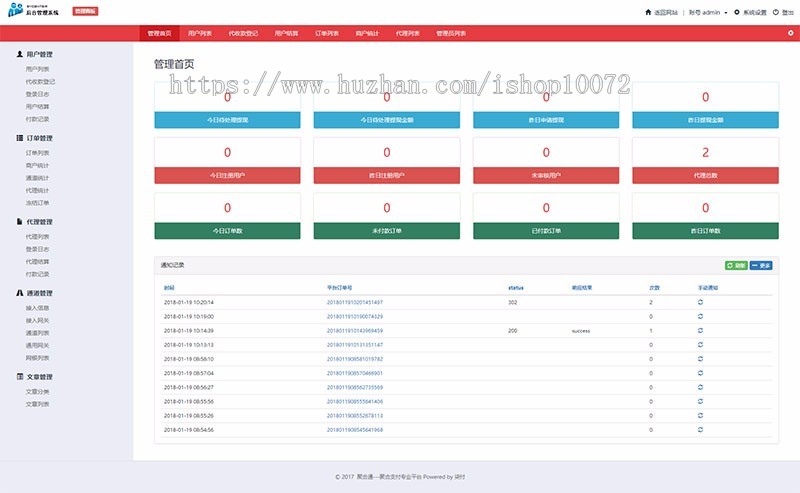
Task: Resend notification for the 08:58:10 record
Action: [x=701, y=359]
